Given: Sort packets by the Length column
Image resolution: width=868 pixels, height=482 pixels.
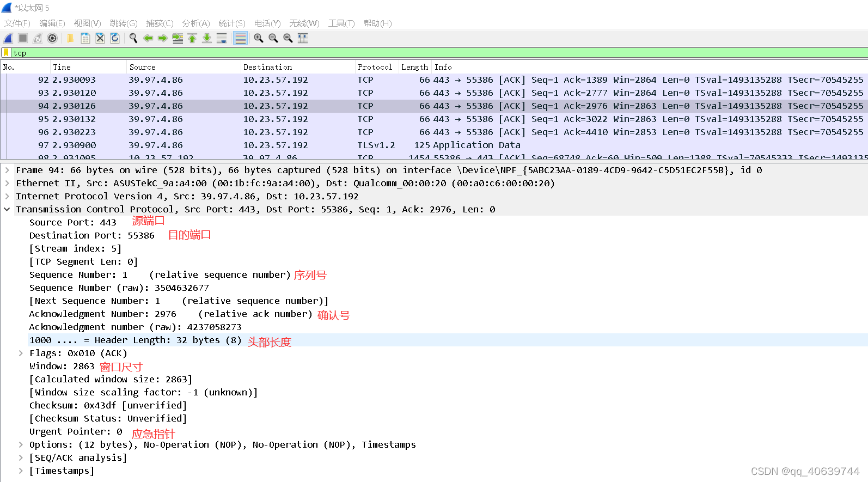Looking at the screenshot, I should tap(415, 67).
